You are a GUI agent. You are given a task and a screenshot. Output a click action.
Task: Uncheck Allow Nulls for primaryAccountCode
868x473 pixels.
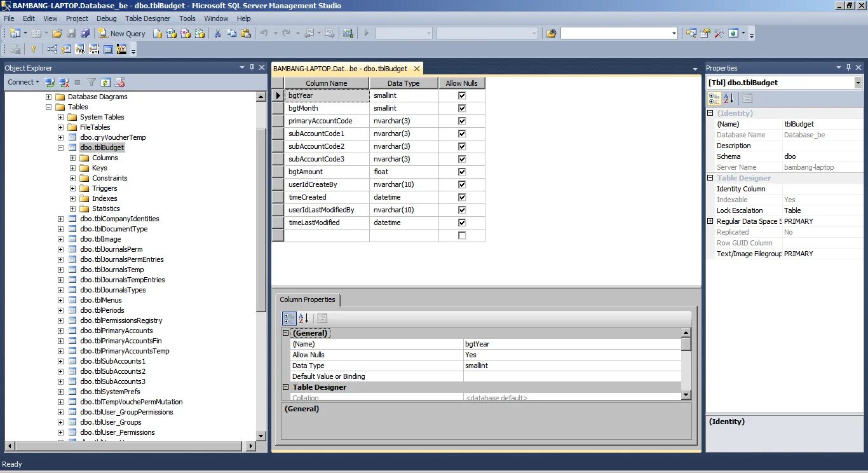[x=462, y=121]
